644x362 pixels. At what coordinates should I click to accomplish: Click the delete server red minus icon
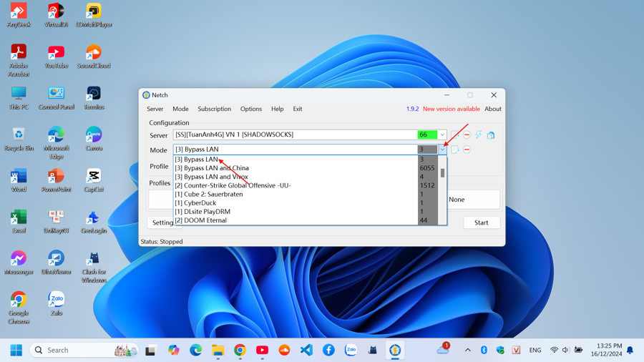tap(467, 134)
